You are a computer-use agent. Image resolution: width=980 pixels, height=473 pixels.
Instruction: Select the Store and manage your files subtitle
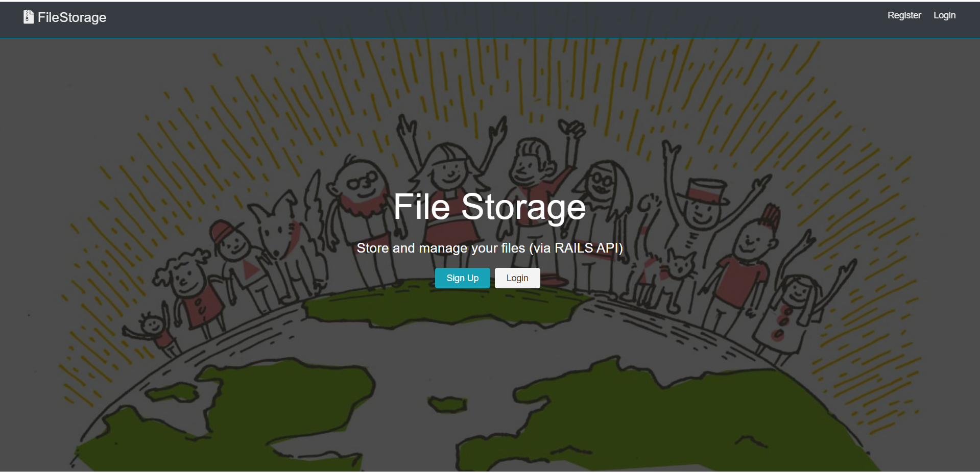(x=489, y=248)
